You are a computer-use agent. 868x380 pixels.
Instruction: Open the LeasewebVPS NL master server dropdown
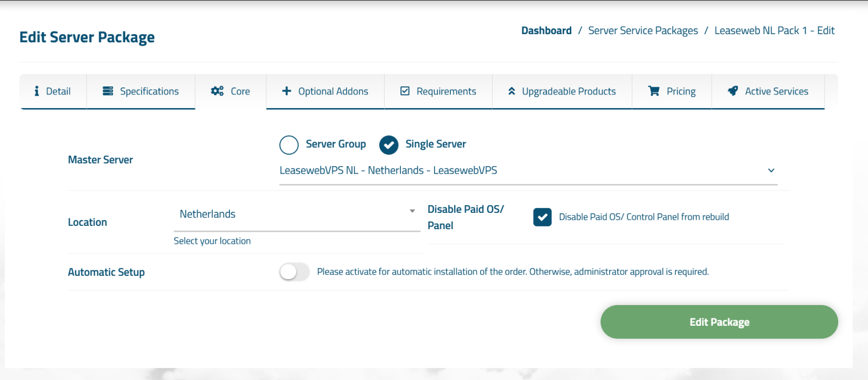tap(528, 170)
